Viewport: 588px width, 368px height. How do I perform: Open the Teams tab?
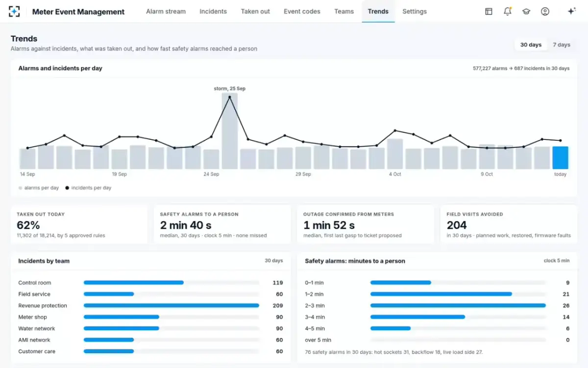pyautogui.click(x=344, y=11)
